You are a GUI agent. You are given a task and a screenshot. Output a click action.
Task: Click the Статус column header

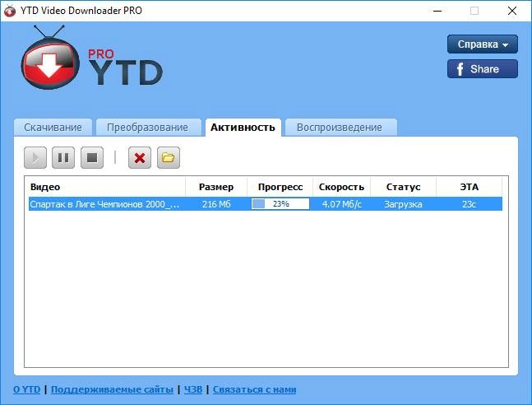click(x=403, y=187)
